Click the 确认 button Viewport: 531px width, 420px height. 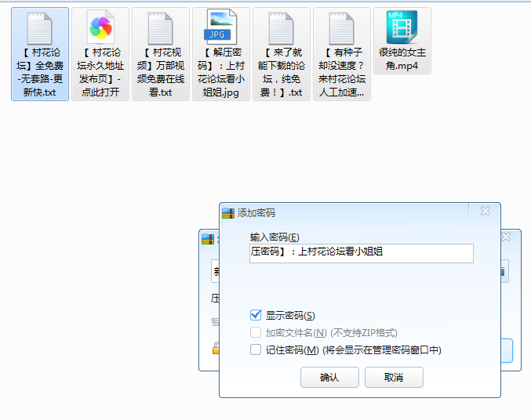(x=329, y=377)
